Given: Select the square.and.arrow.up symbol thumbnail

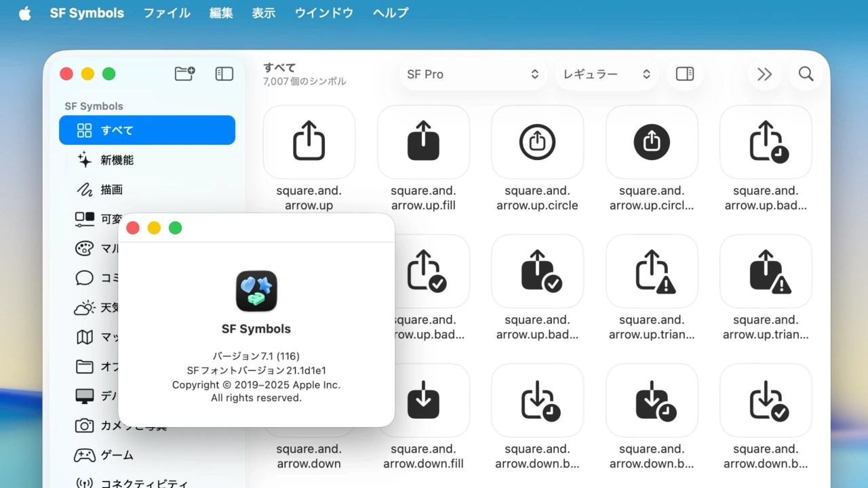Looking at the screenshot, I should point(309,142).
